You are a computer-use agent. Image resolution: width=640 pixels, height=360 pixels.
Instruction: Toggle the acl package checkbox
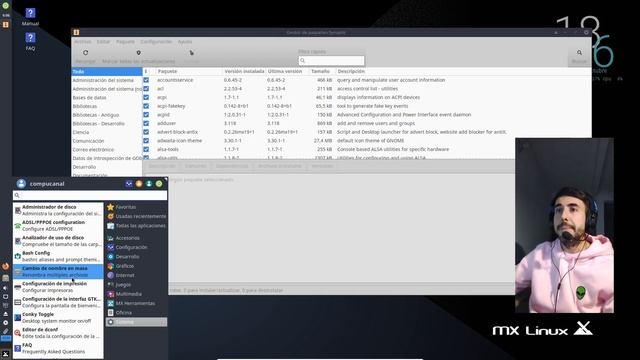tap(146, 89)
